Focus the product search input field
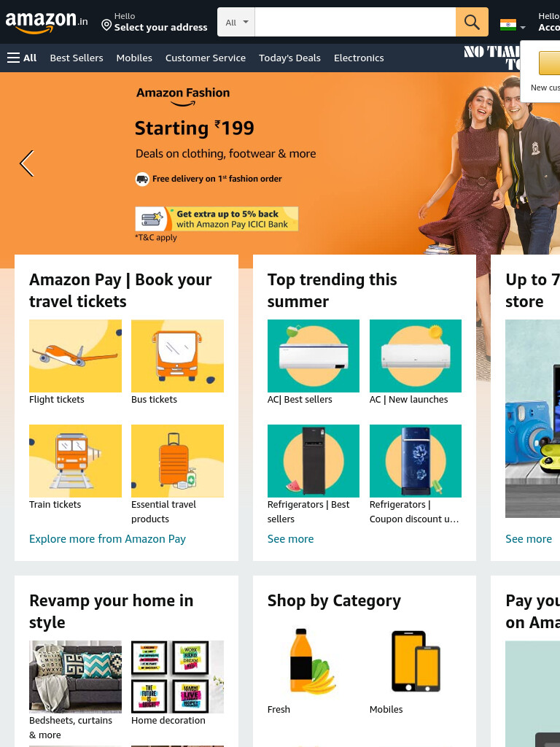This screenshot has width=560, height=747. coord(355,22)
